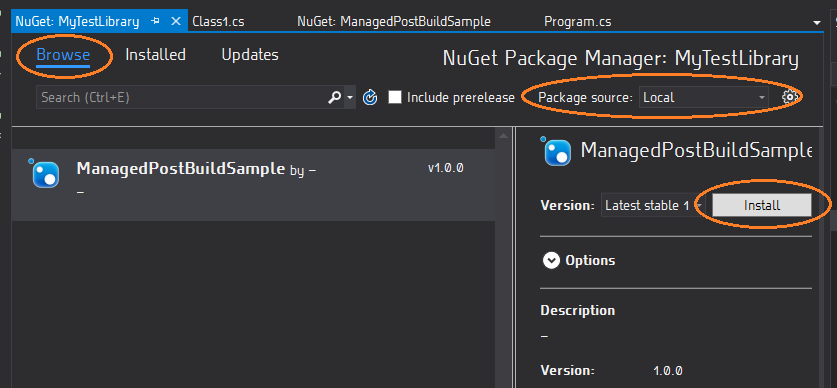The width and height of the screenshot is (837, 388).
Task: Click the Search (Ctrl+E) input field
Action: [181, 98]
